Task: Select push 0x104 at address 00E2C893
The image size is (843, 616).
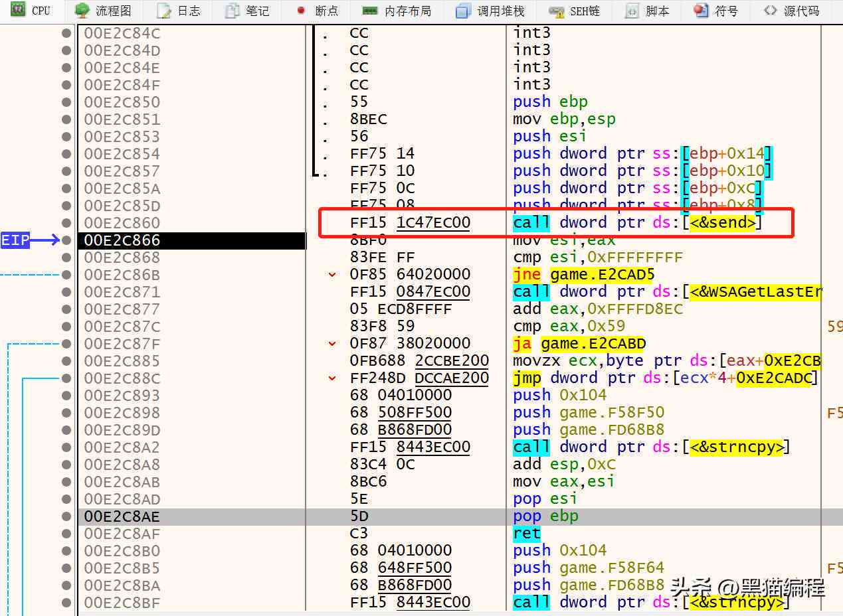Action: [560, 396]
